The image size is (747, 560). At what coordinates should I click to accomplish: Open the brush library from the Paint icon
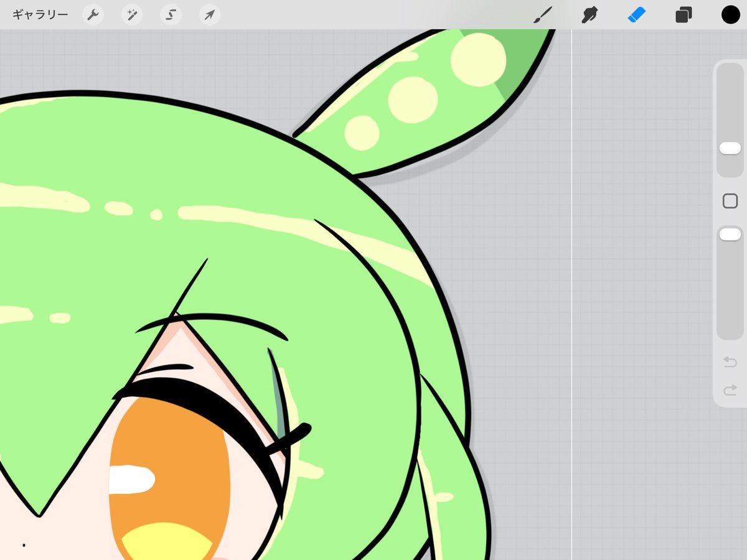coord(543,14)
